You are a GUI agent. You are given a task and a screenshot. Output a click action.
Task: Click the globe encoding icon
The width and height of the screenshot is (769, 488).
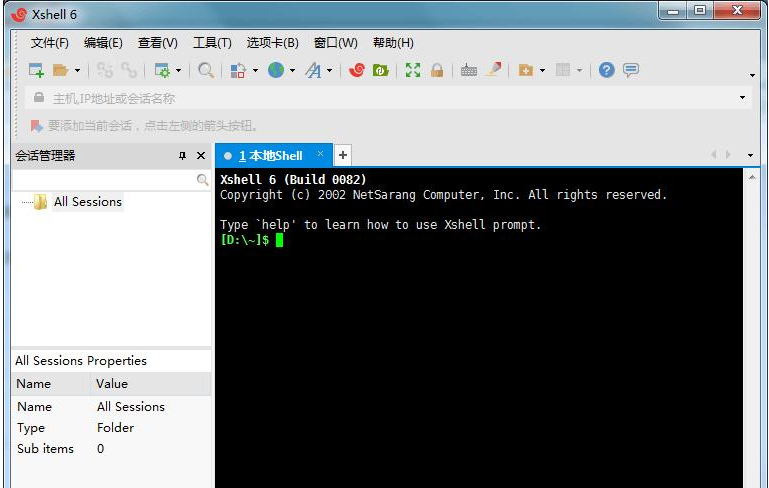coord(276,70)
